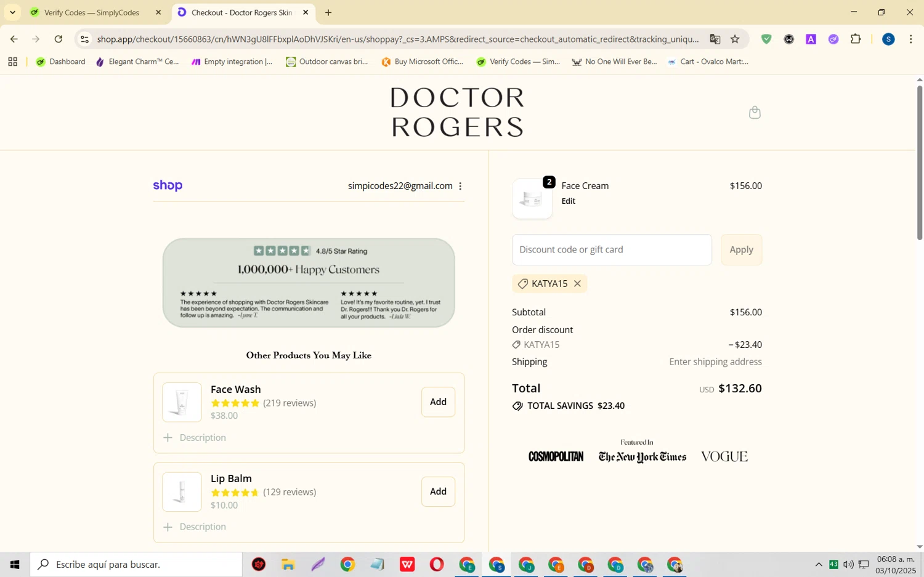
Task: Open the Verify Codes — Sim... bookmark
Action: [518, 62]
